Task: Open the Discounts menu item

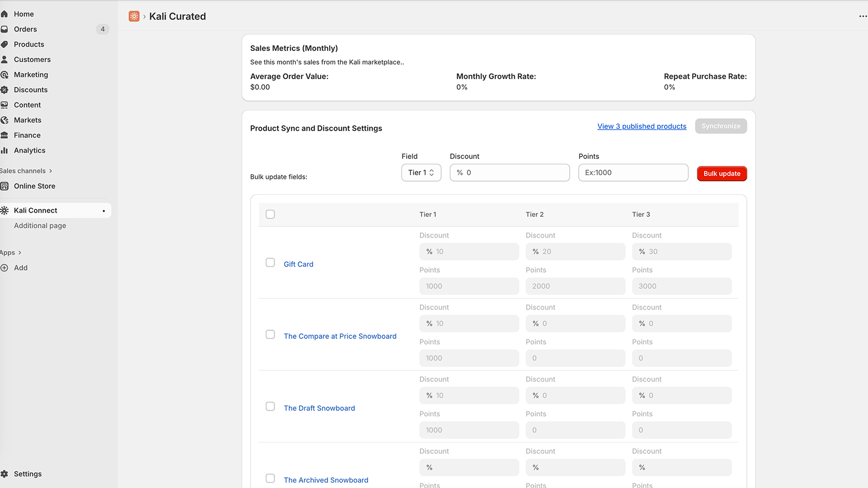Action: click(31, 90)
